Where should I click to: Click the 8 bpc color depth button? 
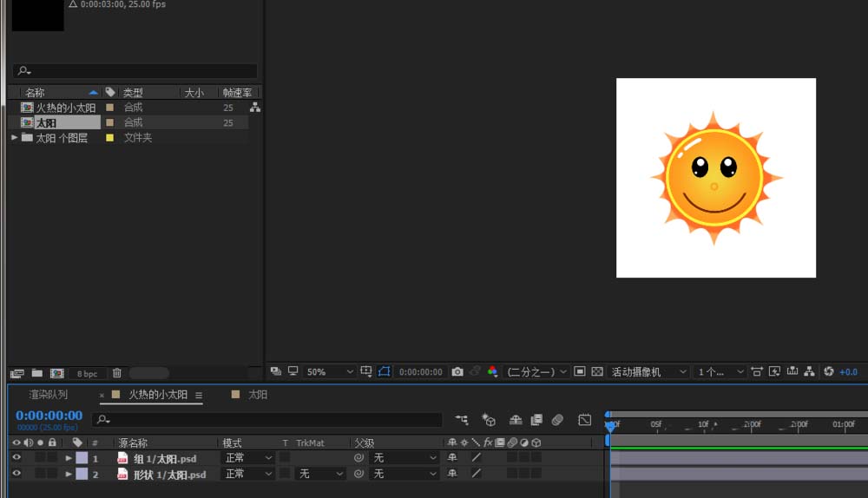(87, 373)
